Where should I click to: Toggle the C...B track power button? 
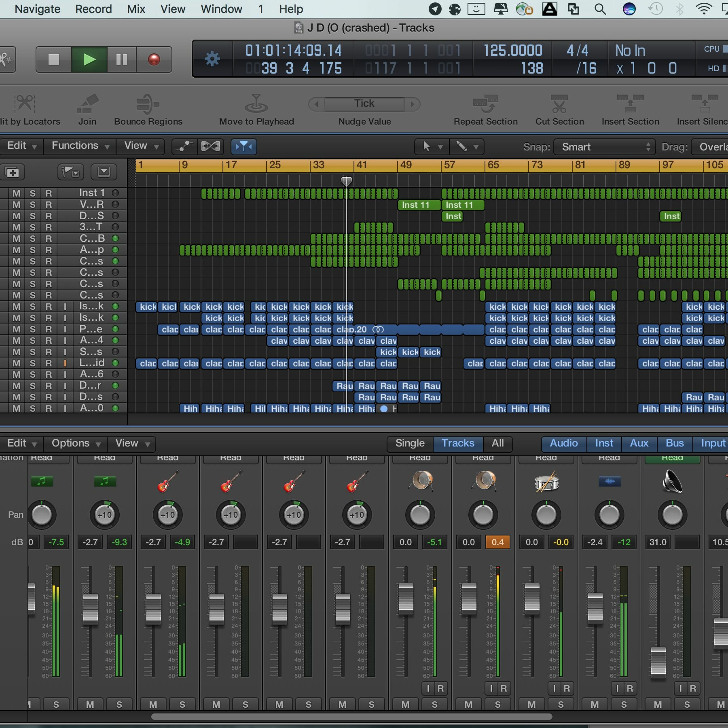click(x=115, y=239)
